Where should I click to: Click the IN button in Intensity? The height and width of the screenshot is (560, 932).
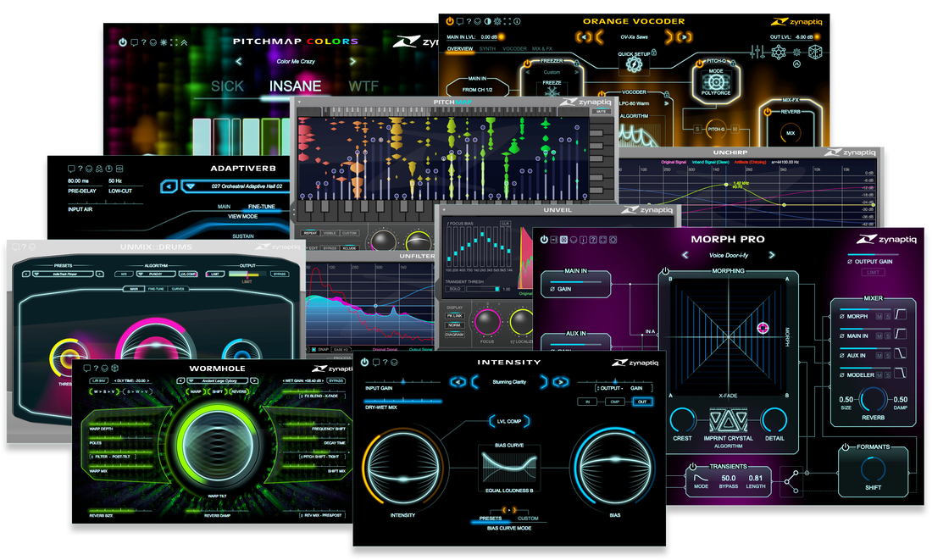588,402
